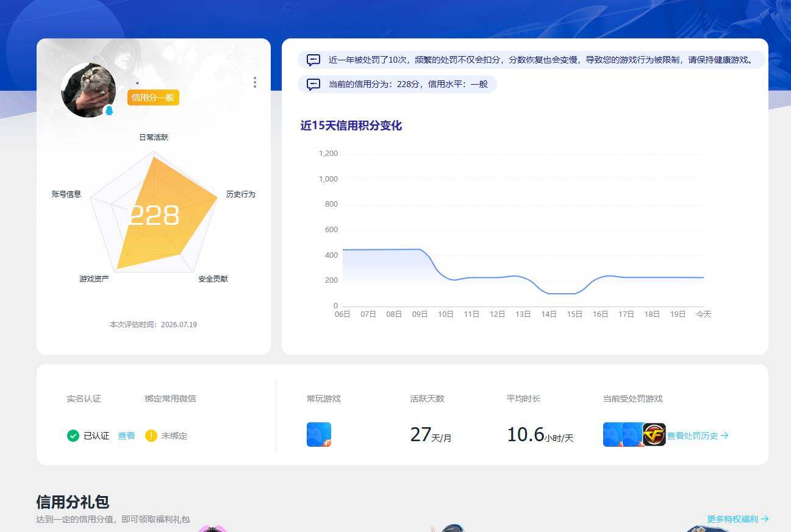Click the 当前的信用分为：228分 notice text
The height and width of the screenshot is (532, 791).
[408, 85]
